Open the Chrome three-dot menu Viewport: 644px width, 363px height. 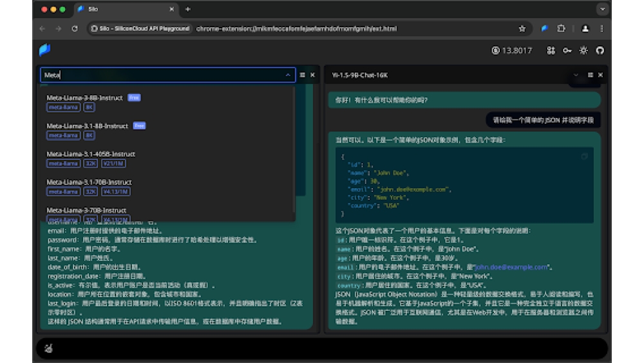coord(601,28)
